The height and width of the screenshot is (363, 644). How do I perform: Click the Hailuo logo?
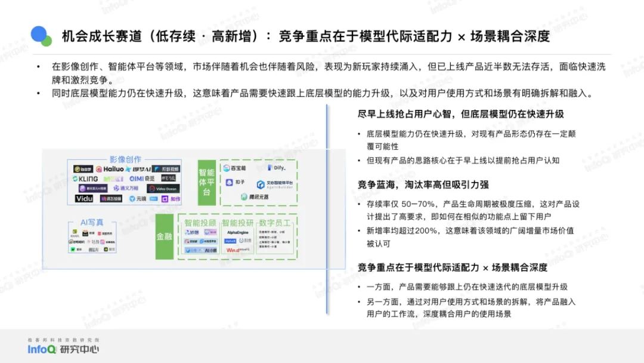(x=110, y=169)
